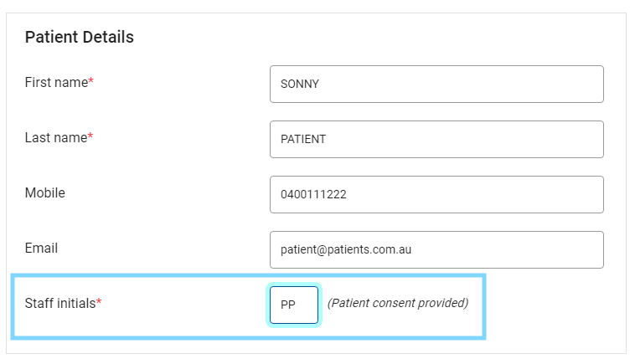Place cursor on the 0400111222 number
This screenshot has height=364, width=635.
click(313, 194)
